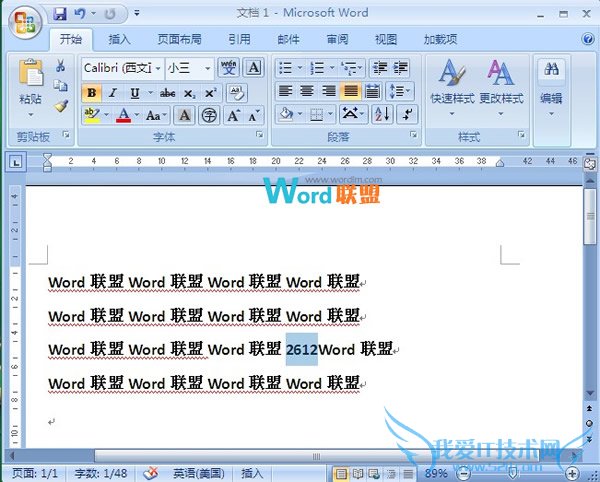Switch to the 引用 tab

pos(240,39)
